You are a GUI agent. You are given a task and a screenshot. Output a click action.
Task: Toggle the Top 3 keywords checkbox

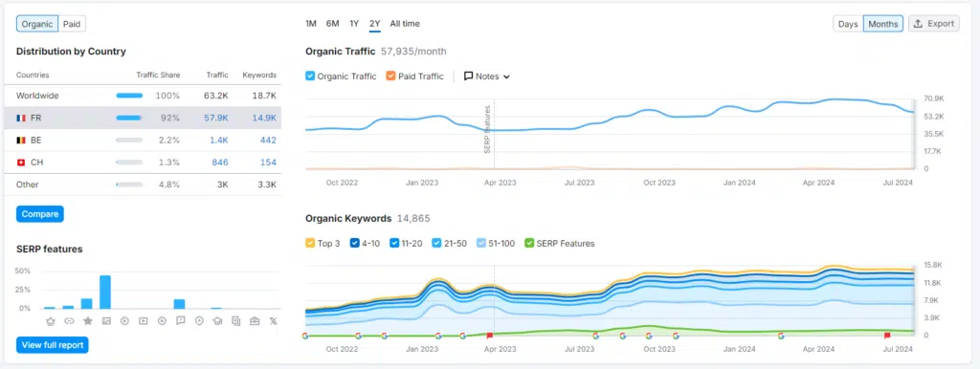click(x=310, y=244)
